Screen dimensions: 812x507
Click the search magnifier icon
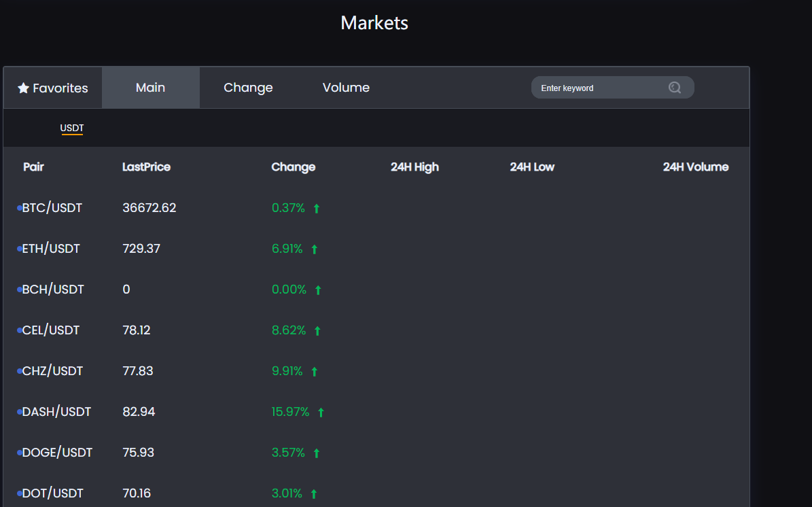(674, 88)
